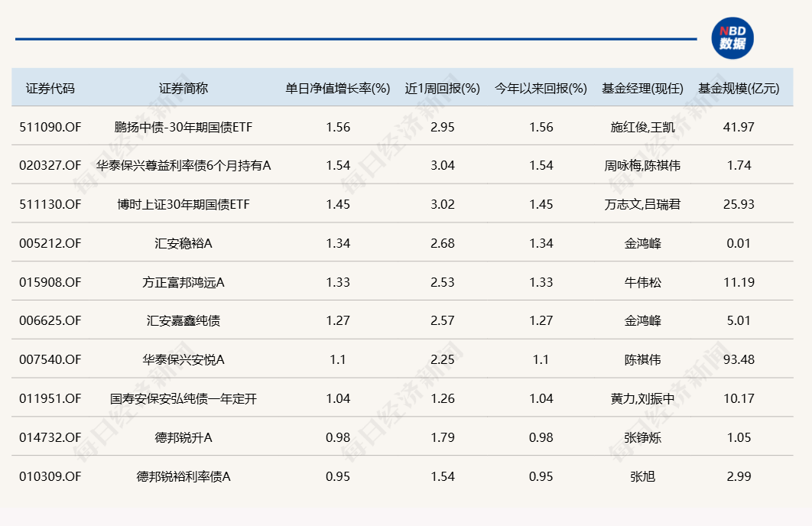Click the 单日净值增长率(%) column header
This screenshot has height=526, width=812.
point(338,89)
